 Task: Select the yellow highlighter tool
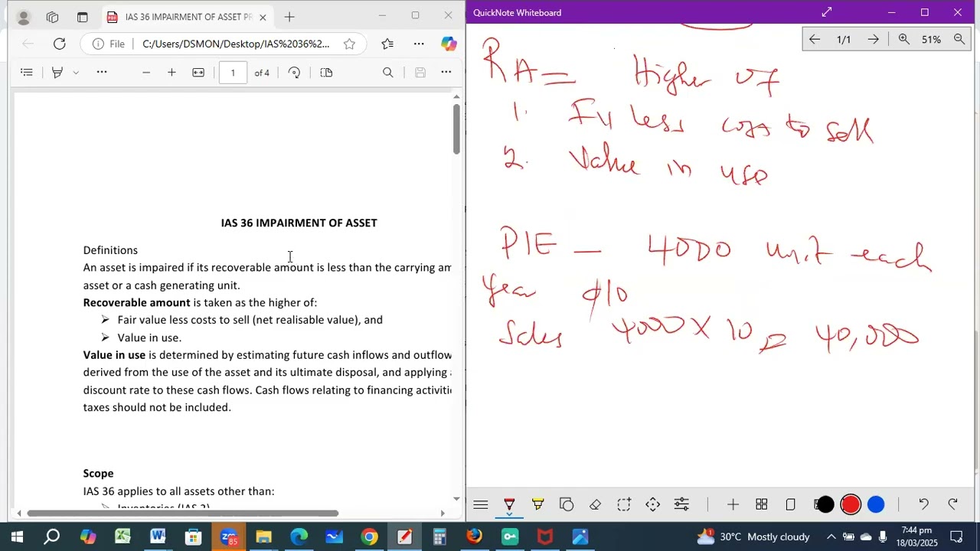[537, 504]
